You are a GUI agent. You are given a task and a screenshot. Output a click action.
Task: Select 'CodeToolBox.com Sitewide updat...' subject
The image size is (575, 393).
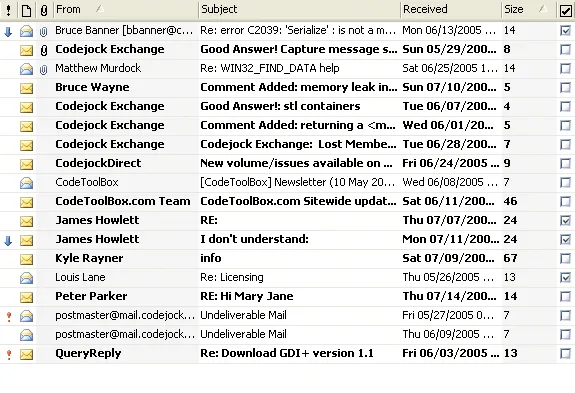pyautogui.click(x=298, y=201)
